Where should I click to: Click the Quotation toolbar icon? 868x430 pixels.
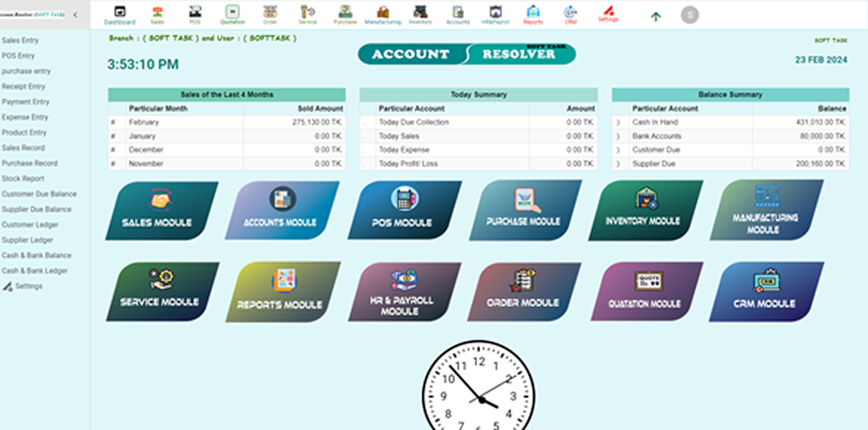[x=232, y=15]
